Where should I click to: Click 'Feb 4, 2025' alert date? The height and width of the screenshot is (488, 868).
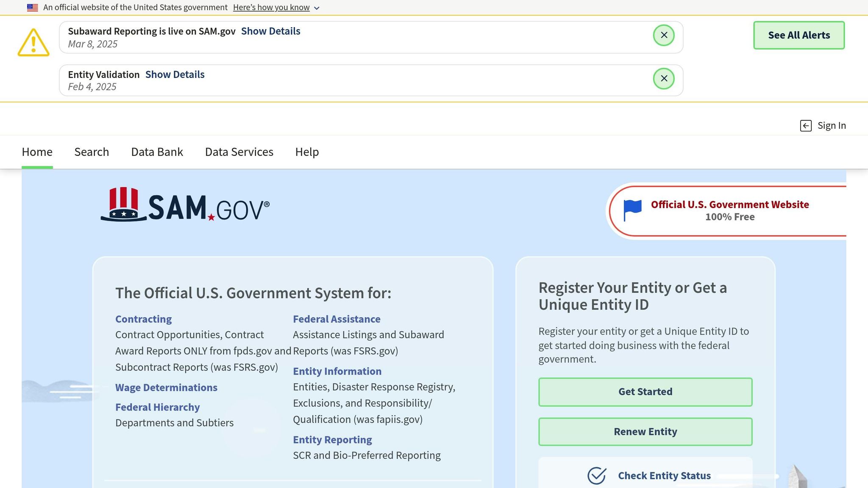(x=92, y=87)
